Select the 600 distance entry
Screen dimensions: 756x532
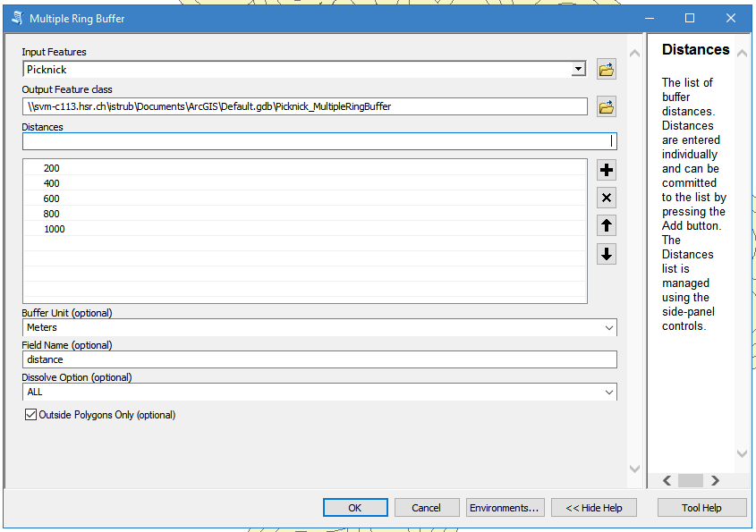pyautogui.click(x=51, y=198)
